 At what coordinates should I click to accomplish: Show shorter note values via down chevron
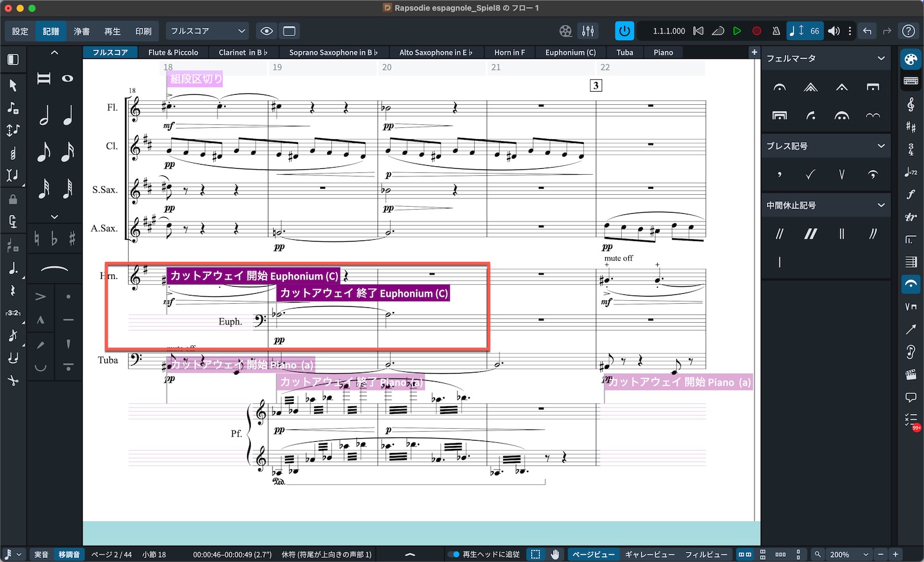coord(55,217)
